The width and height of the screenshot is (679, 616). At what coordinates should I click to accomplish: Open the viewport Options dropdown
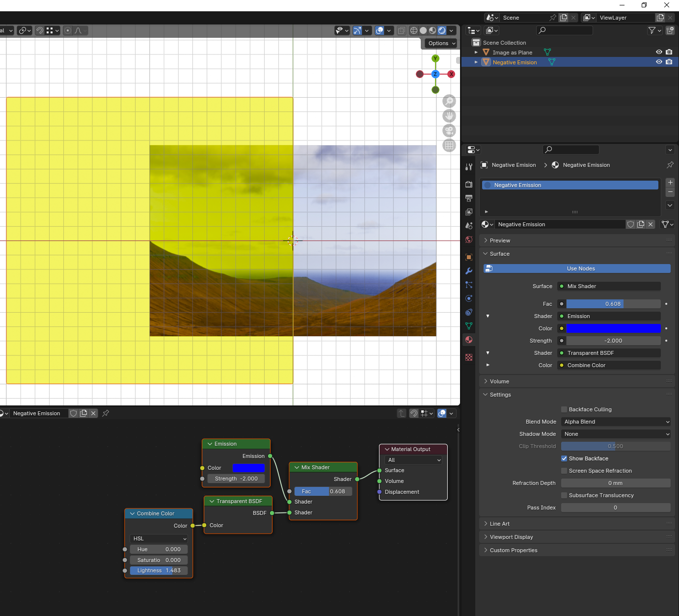pos(441,43)
